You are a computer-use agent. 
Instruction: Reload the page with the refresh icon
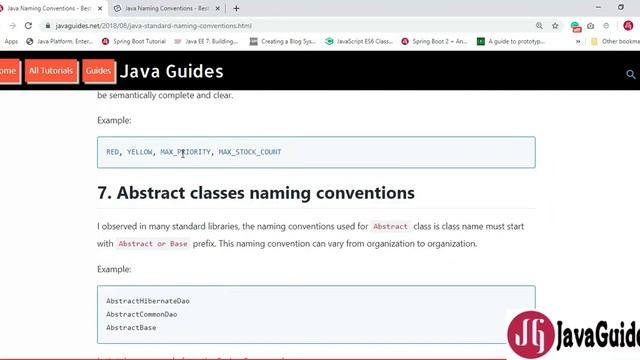(28, 26)
